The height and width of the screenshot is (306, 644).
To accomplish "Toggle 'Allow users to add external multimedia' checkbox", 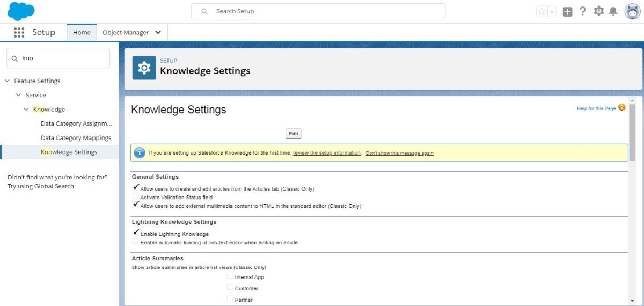I will pyautogui.click(x=136, y=205).
